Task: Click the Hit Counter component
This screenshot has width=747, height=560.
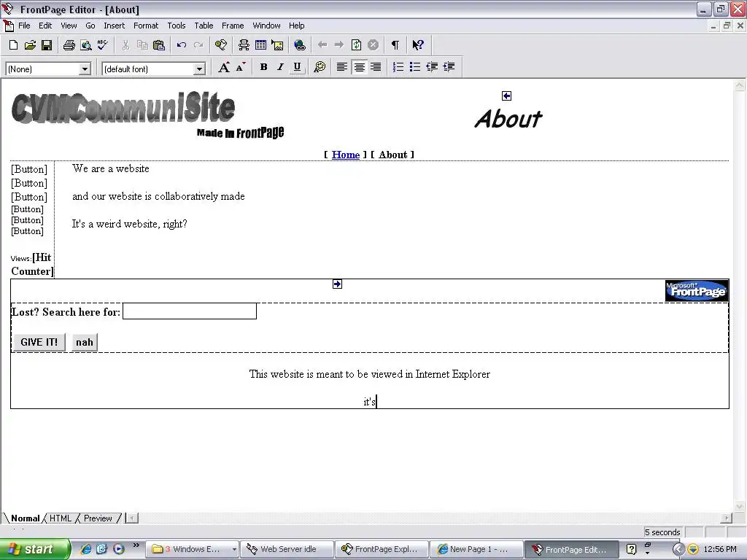Action: [x=32, y=264]
